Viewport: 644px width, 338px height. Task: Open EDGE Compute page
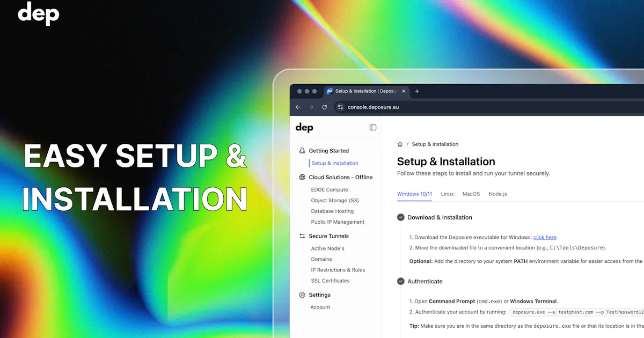(x=330, y=190)
